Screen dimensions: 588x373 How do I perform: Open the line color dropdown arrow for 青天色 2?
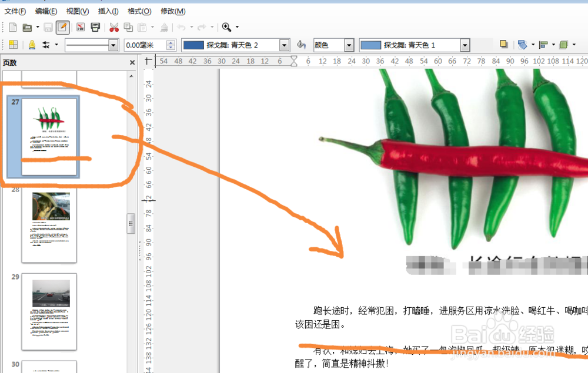284,45
